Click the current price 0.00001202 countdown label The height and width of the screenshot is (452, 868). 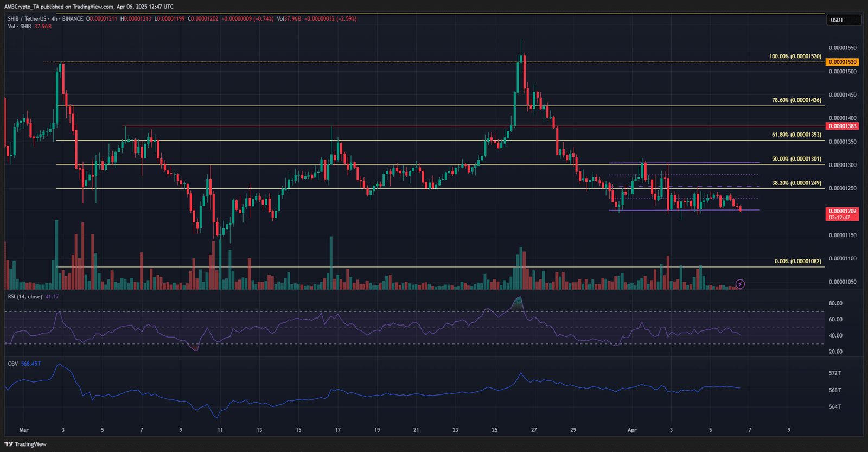[x=842, y=214]
